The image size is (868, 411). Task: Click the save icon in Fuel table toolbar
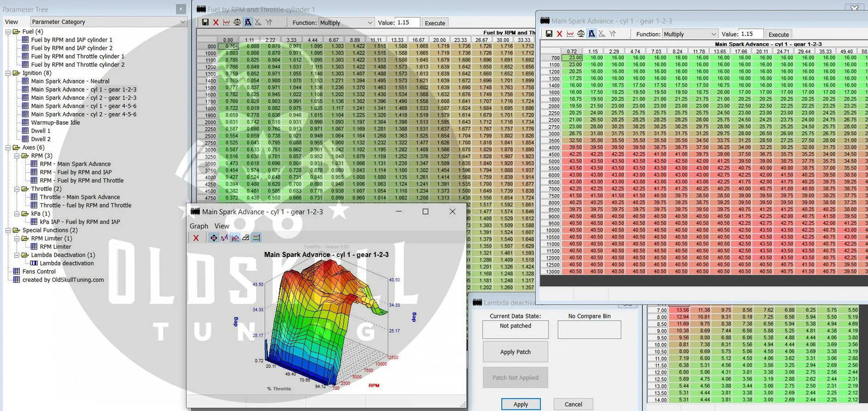pyautogui.click(x=205, y=22)
